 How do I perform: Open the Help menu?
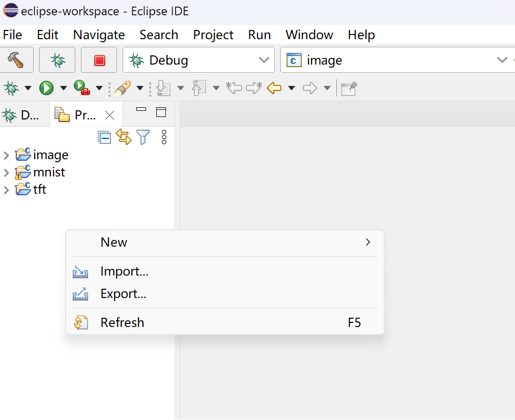point(361,35)
